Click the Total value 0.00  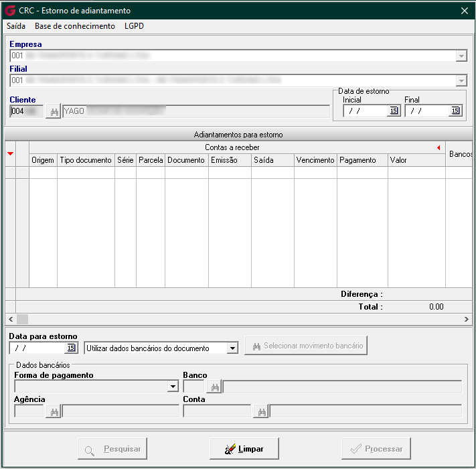pos(436,307)
